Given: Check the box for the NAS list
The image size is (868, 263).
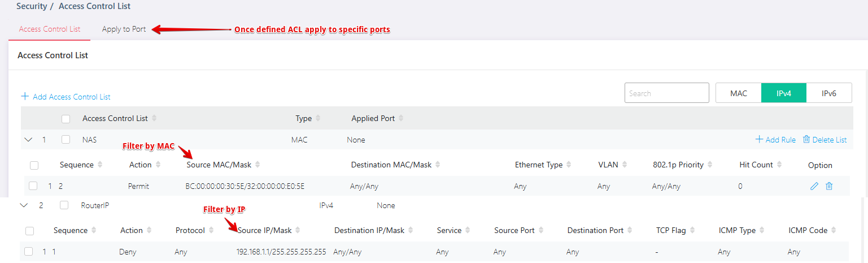Looking at the screenshot, I should [66, 140].
